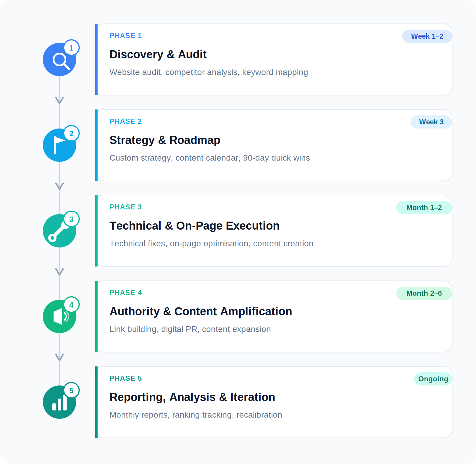Click the megaphone Authority Amplification icon

coord(59,316)
